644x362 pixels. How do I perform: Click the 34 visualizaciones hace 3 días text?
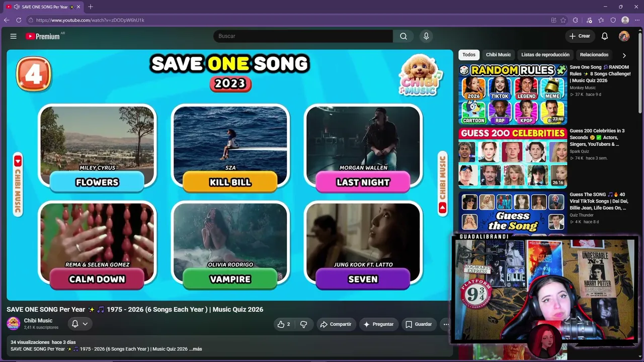[43, 342]
